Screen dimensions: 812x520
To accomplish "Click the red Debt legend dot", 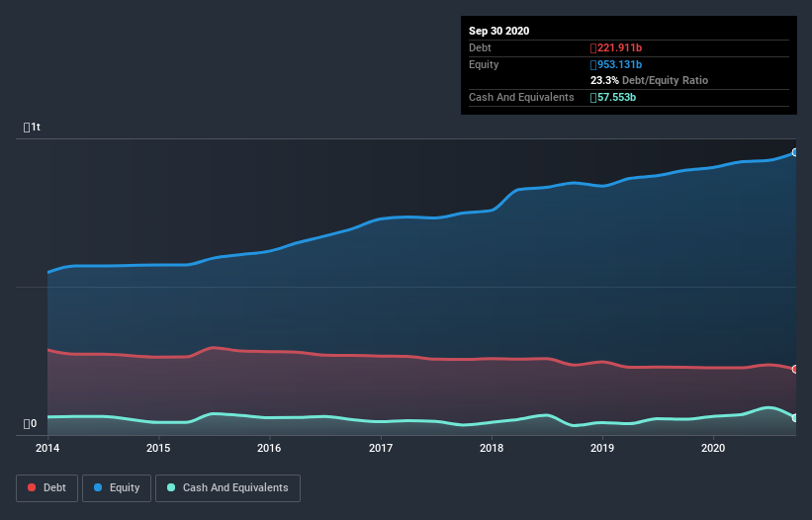I will click(x=32, y=487).
